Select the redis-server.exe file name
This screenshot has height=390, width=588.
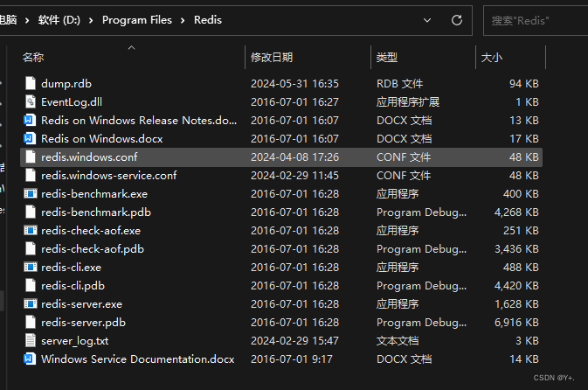[82, 304]
